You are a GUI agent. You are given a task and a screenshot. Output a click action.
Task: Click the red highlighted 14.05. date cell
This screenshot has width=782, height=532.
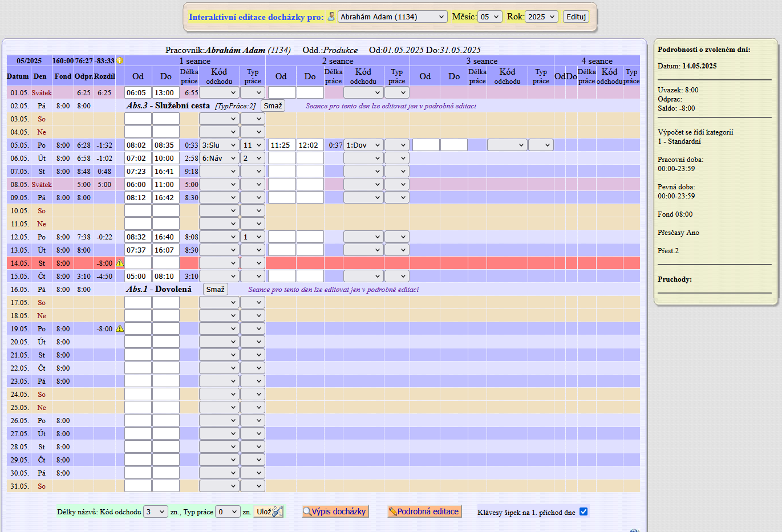(x=19, y=263)
